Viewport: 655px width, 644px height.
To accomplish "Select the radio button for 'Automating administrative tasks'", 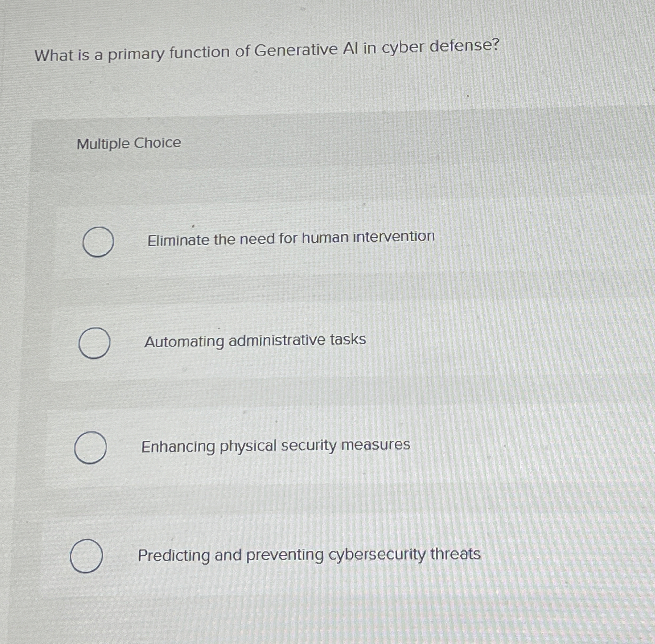I will pyautogui.click(x=95, y=343).
